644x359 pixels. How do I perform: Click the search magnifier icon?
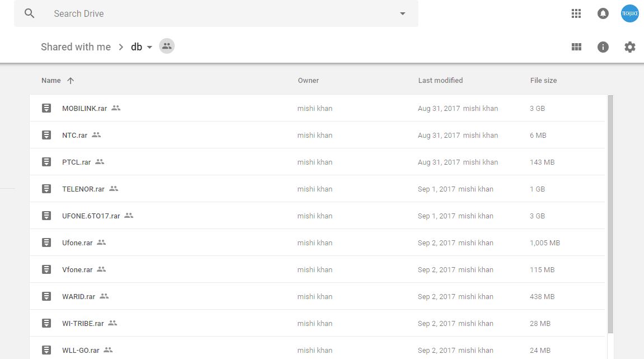30,13
